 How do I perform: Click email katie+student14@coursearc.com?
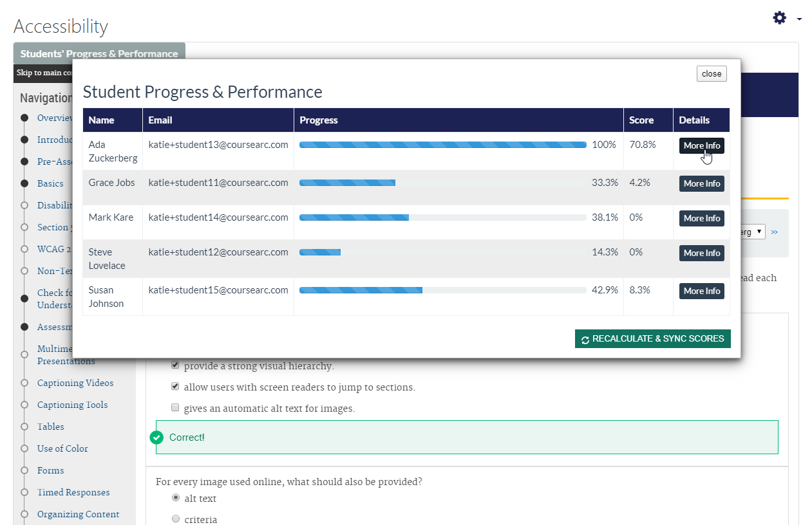218,217
